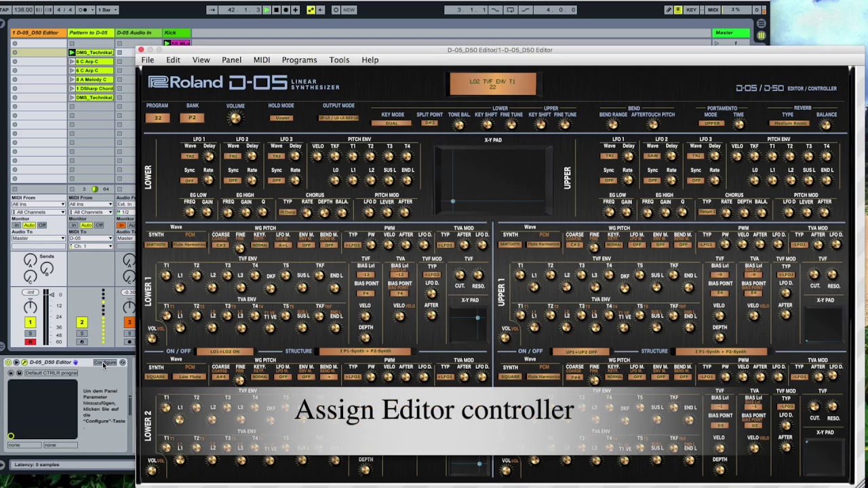Viewport: 868px width, 488px height.
Task: Click the BANK P2 display
Action: (192, 117)
